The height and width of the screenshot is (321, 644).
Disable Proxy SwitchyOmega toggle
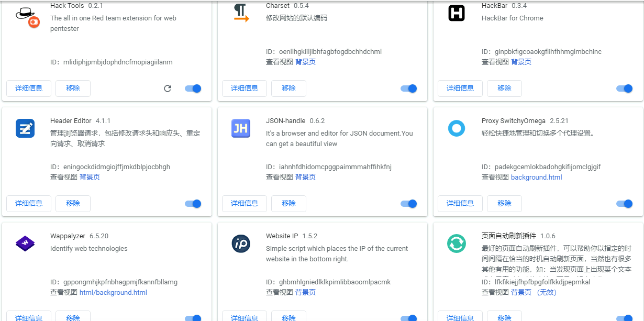[x=625, y=204]
